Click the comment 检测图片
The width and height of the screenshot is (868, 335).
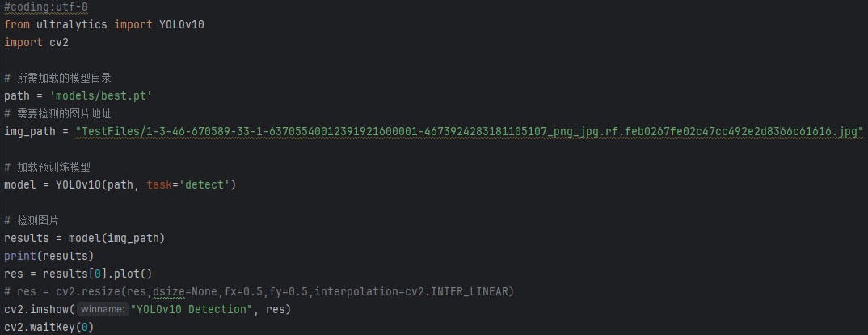[37, 220]
